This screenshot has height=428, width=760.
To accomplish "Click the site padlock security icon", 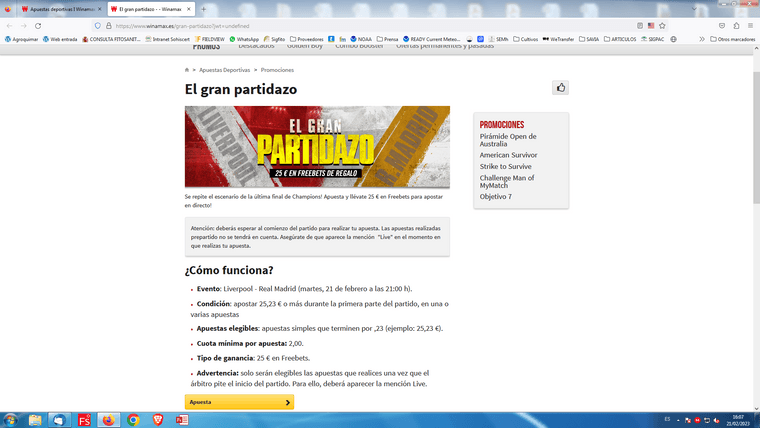I will (x=109, y=26).
